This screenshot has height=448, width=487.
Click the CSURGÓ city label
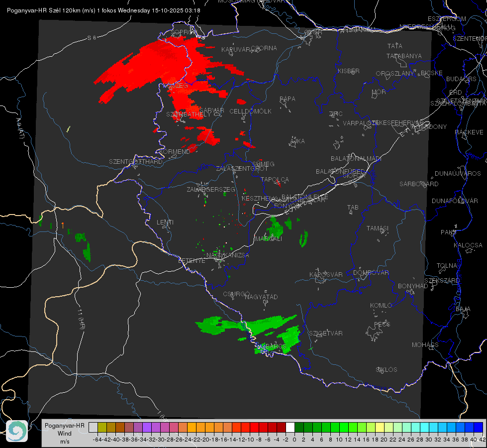236,294
